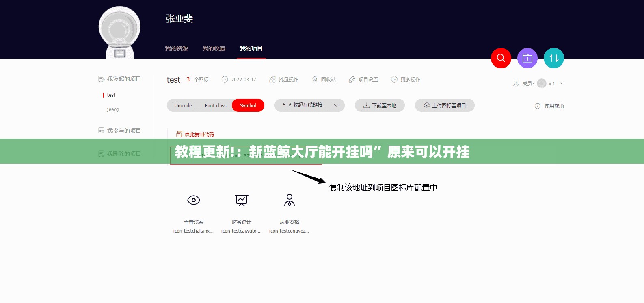The image size is (644, 303).
Task: Click the icon-testcongyez... code name
Action: 289,231
